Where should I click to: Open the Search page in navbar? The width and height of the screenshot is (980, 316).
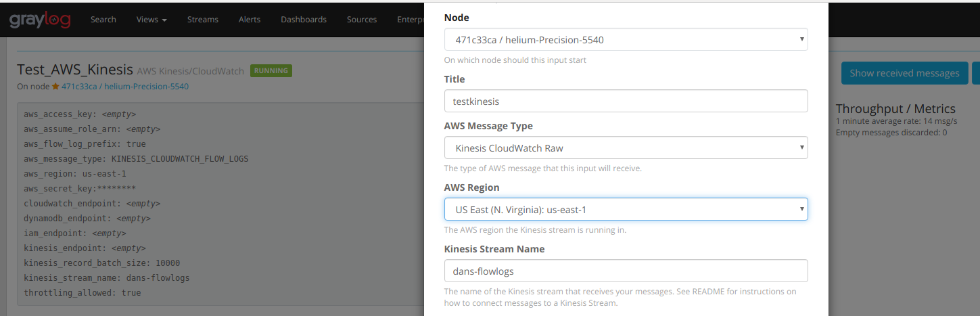103,20
